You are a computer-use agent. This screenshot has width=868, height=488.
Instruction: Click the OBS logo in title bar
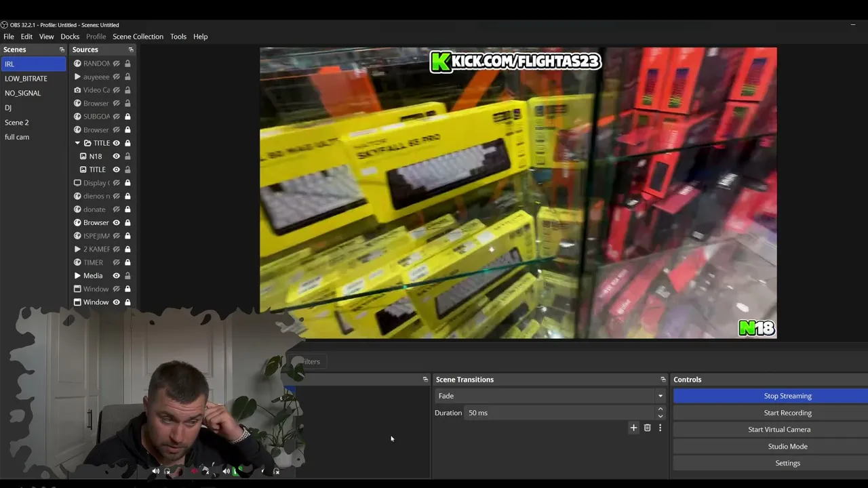(4, 25)
